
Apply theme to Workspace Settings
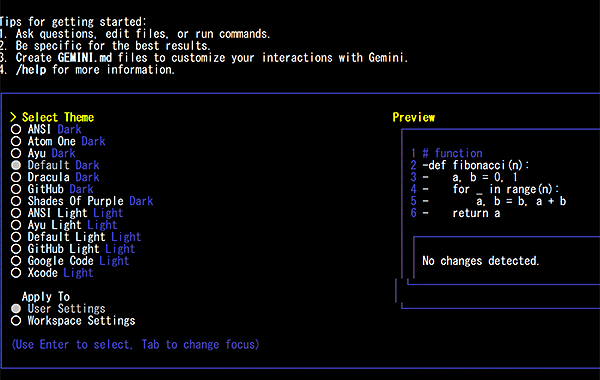16,321
